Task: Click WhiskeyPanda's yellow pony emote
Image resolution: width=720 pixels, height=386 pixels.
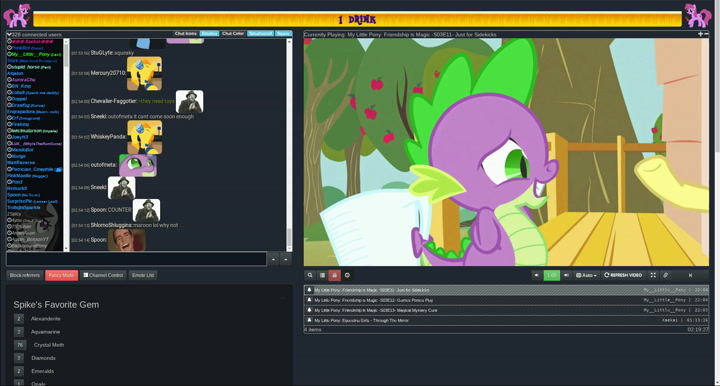Action: (x=144, y=137)
